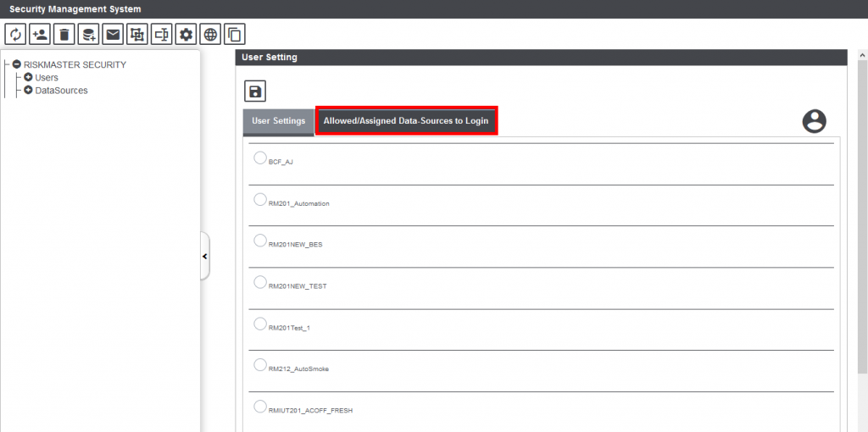Screen dimensions: 868x432
Task: Click the BCF_AJ data source label
Action: point(281,162)
